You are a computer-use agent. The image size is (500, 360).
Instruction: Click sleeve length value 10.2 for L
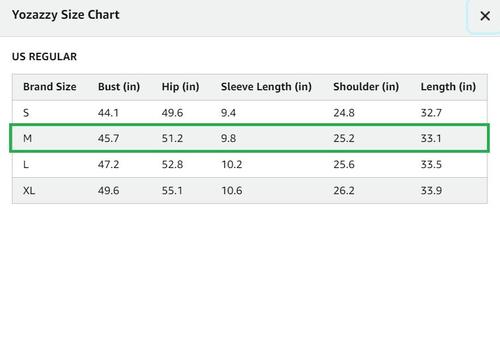[x=232, y=164]
